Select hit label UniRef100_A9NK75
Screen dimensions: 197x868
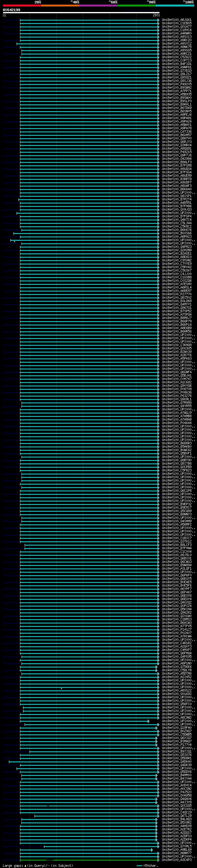177,47
